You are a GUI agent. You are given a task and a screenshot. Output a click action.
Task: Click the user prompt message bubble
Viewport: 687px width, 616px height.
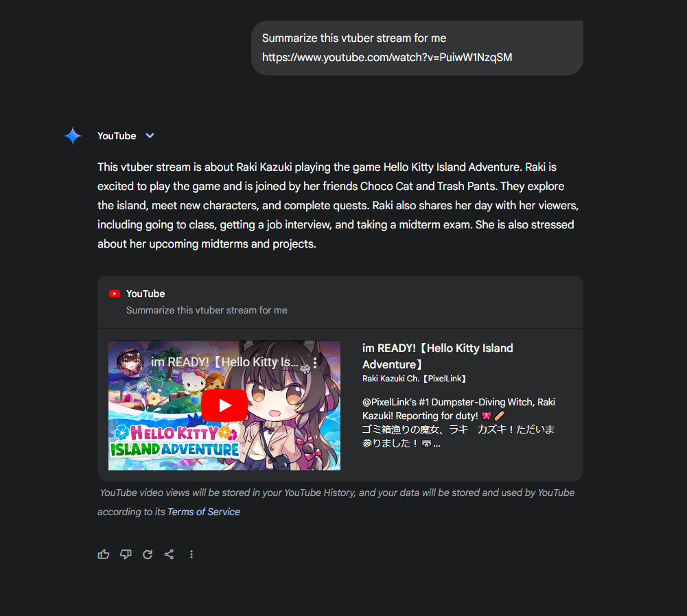(417, 48)
